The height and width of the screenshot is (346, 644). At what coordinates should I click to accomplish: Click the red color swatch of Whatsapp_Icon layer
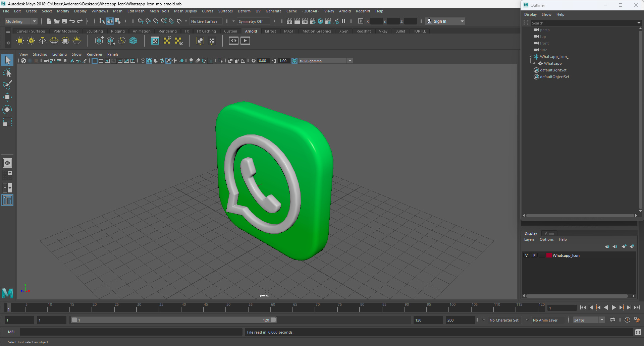[x=549, y=255]
